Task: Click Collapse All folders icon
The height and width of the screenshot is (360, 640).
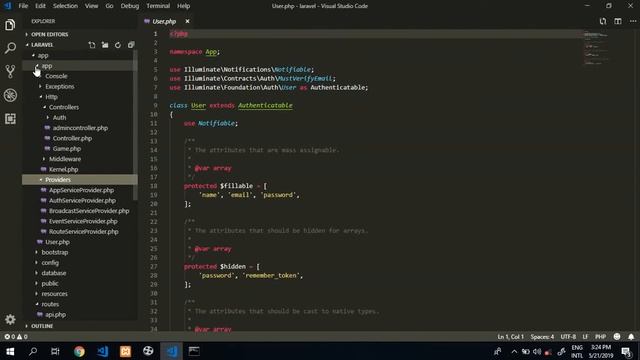Action: [x=131, y=45]
